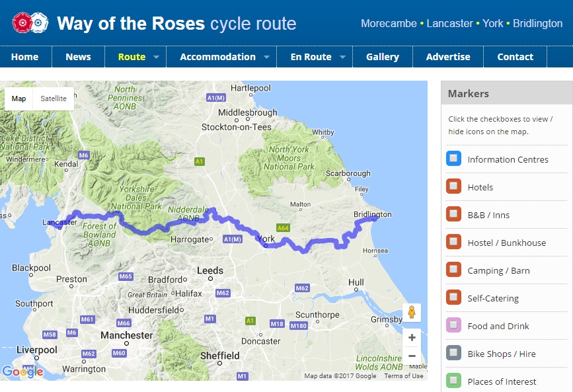Open the Gallery menu item
This screenshot has height=392, width=573.
click(x=383, y=57)
